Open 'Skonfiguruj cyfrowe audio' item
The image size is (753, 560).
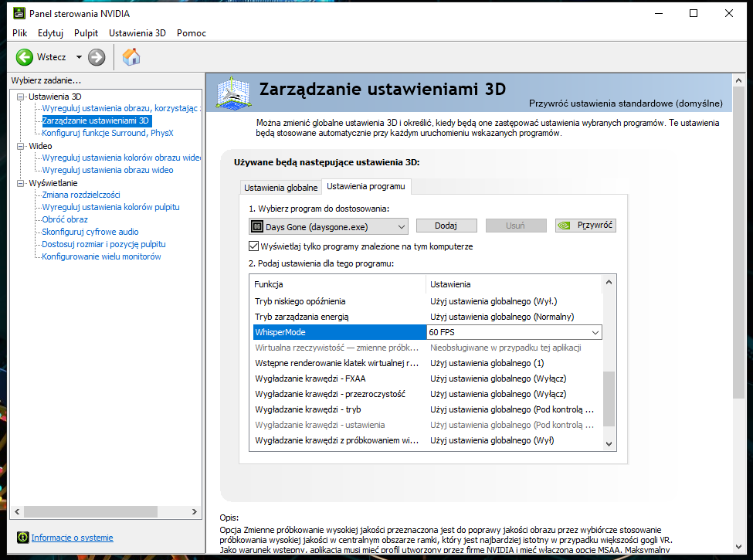coord(90,232)
